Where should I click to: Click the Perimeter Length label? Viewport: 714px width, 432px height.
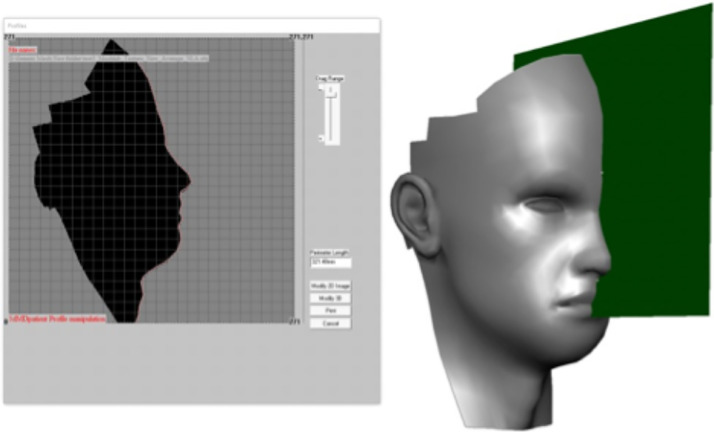(x=329, y=253)
